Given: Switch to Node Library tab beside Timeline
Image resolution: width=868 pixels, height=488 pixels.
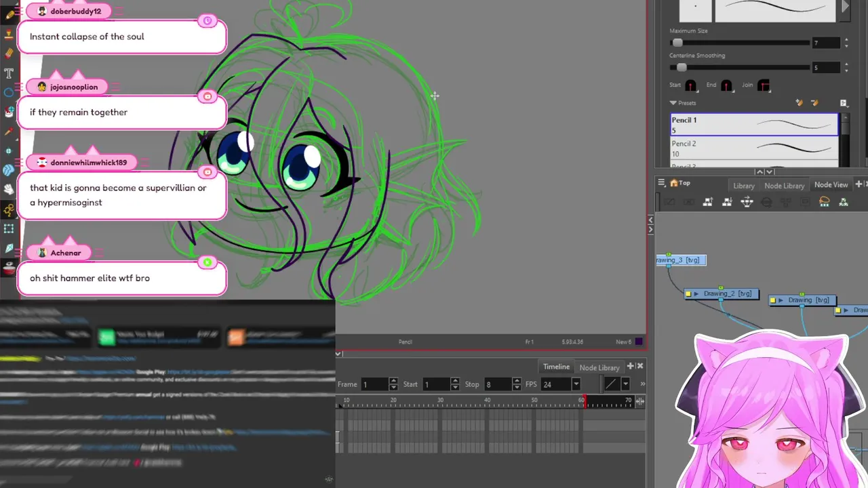Looking at the screenshot, I should tap(599, 367).
